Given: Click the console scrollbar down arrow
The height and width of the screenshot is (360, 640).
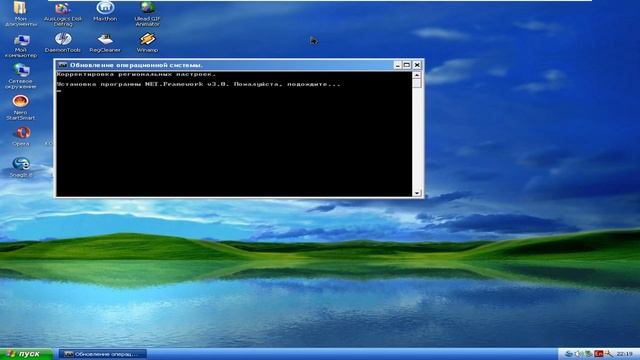Looking at the screenshot, I should coord(417,193).
